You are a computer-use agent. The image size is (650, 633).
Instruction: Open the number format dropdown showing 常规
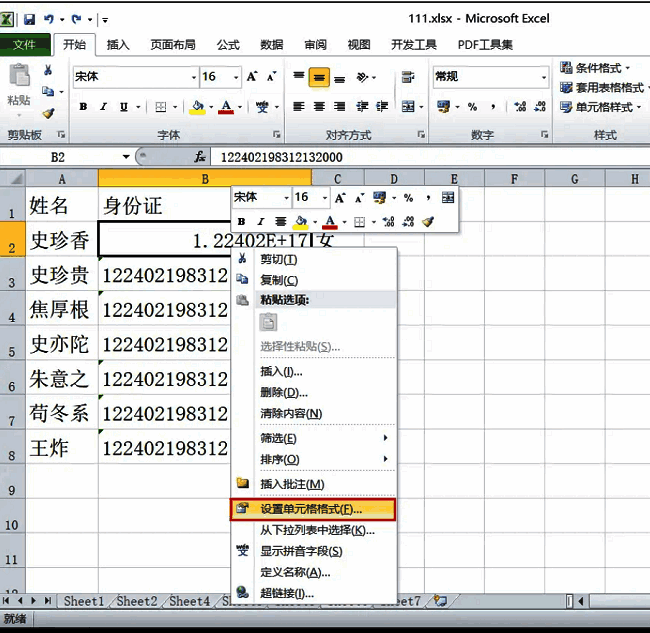pyautogui.click(x=543, y=77)
